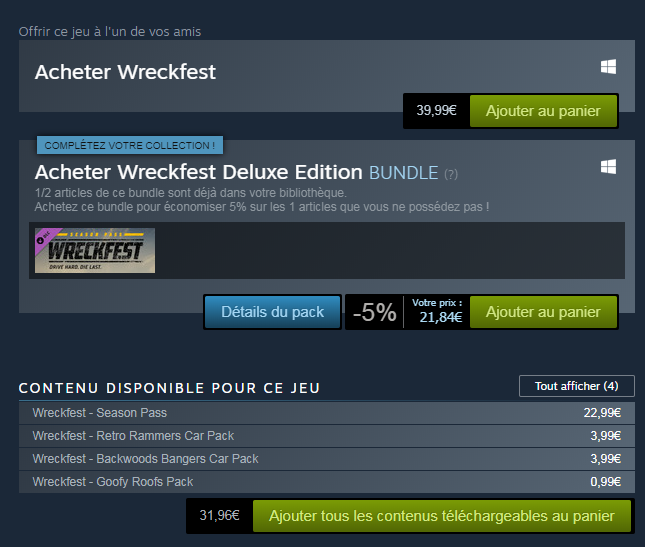Click the bundle question mark (?) icon
The height and width of the screenshot is (547, 645).
[x=451, y=174]
